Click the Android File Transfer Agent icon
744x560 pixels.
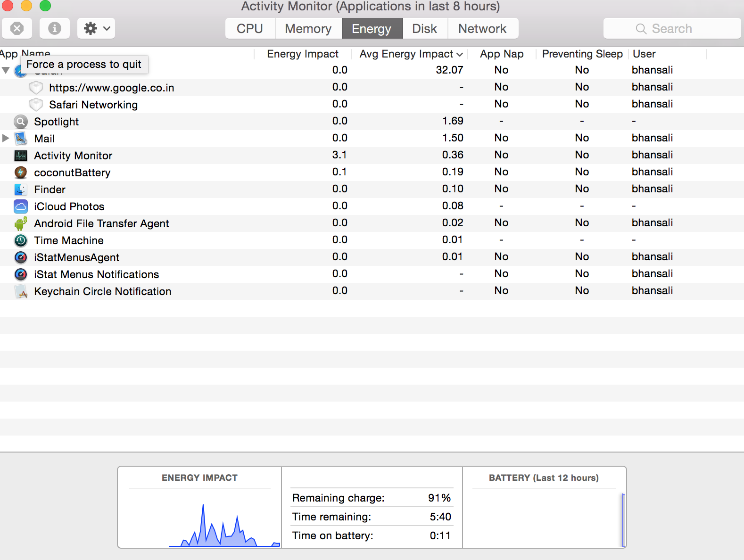[21, 223]
